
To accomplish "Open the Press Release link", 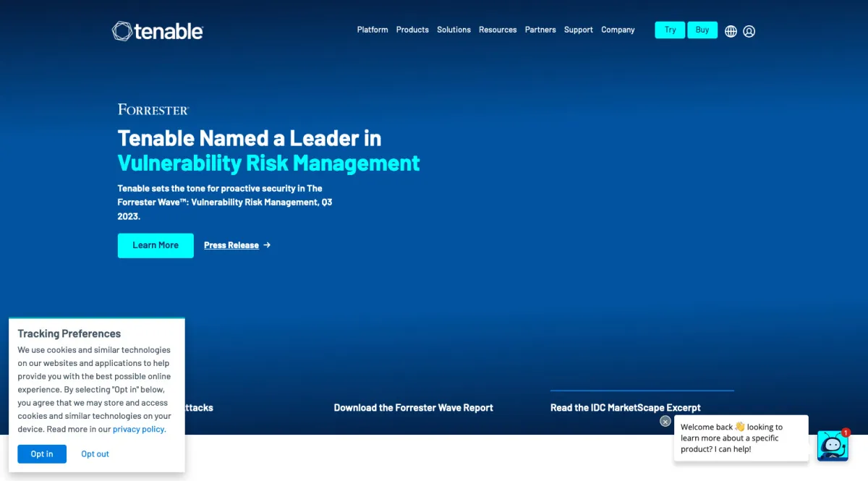I will pos(231,245).
